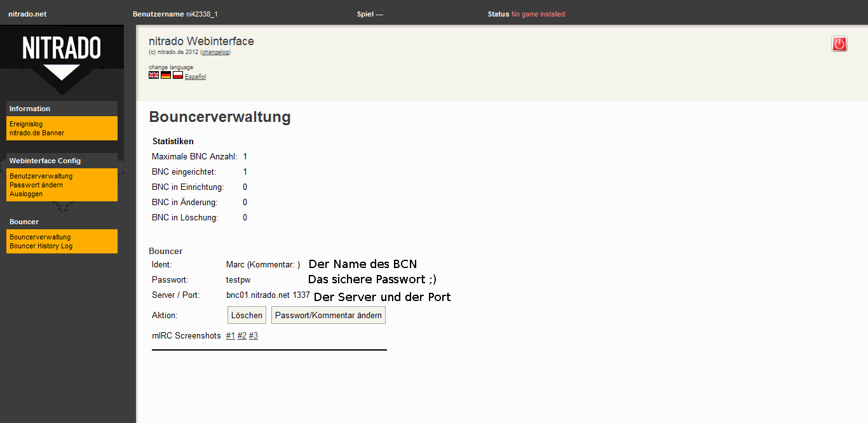Open mIRC screenshot #3
Viewport: 868px width, 423px height.
[254, 335]
